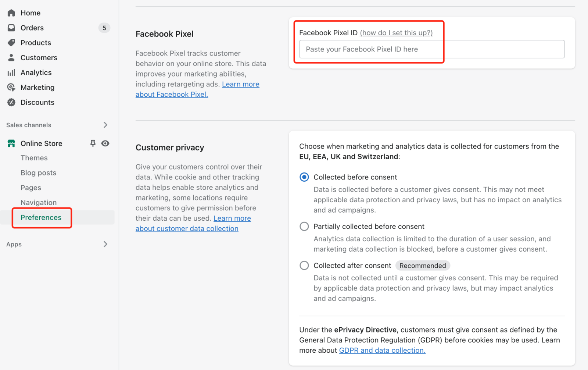The width and height of the screenshot is (588, 370).
Task: Open the Themes submenu item
Action: point(34,158)
